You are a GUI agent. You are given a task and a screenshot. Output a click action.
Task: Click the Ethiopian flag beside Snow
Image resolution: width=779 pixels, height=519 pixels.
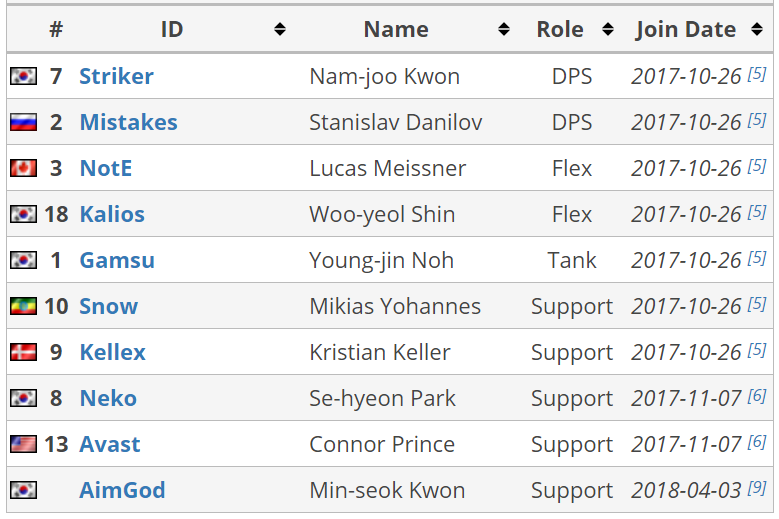[x=23, y=306]
